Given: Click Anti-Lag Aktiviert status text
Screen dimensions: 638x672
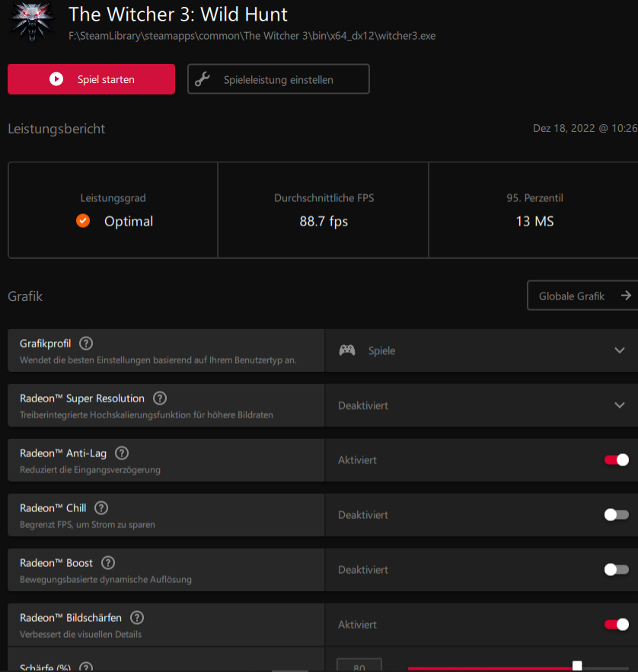Looking at the screenshot, I should pyautogui.click(x=358, y=460).
